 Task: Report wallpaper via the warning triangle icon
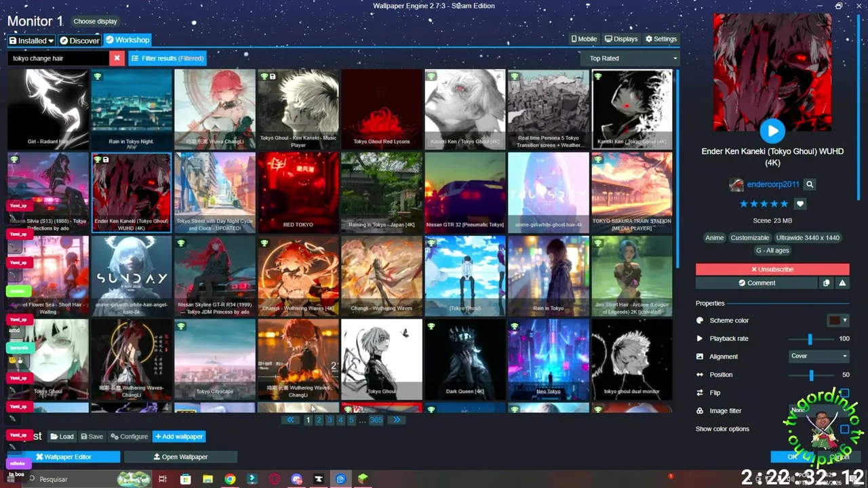click(x=842, y=283)
